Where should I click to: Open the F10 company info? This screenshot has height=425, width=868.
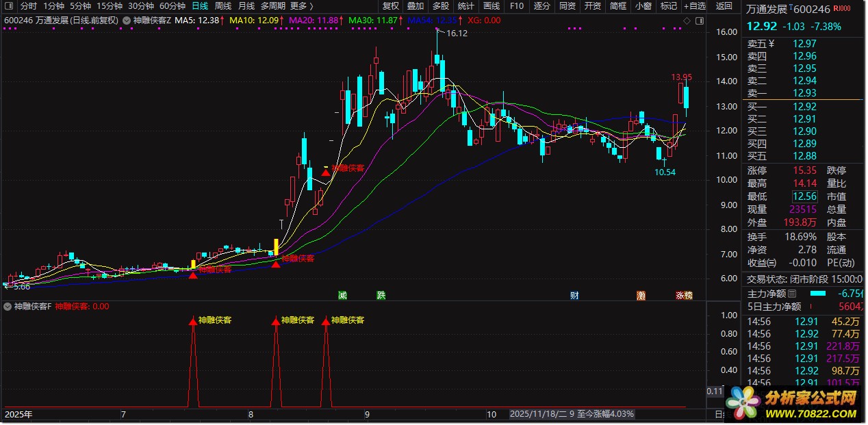pyautogui.click(x=517, y=6)
